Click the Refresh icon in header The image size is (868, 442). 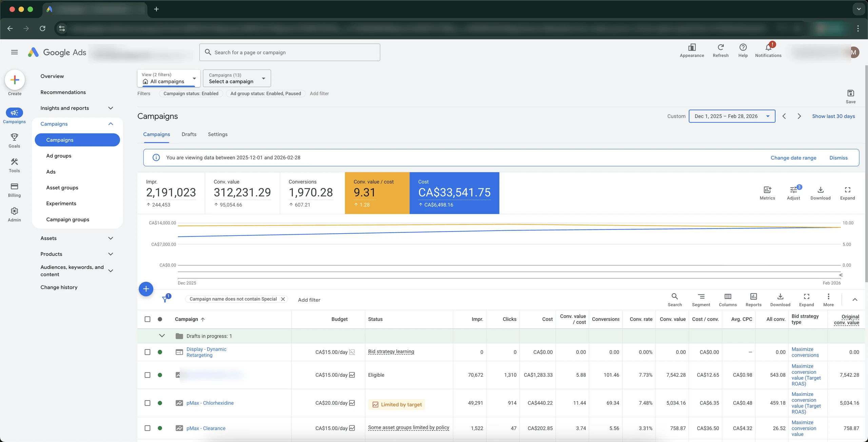pyautogui.click(x=721, y=50)
